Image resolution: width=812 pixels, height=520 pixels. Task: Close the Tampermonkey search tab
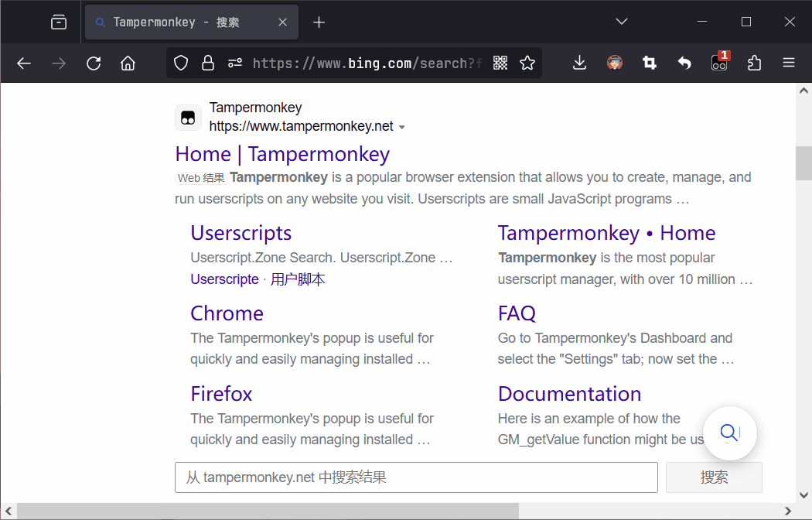pos(282,22)
